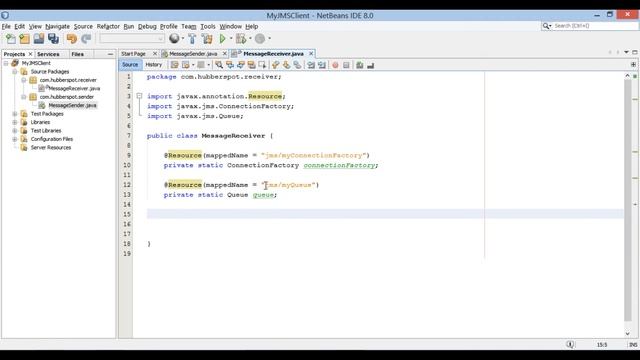Expand the Configuration Files node

coord(15,139)
